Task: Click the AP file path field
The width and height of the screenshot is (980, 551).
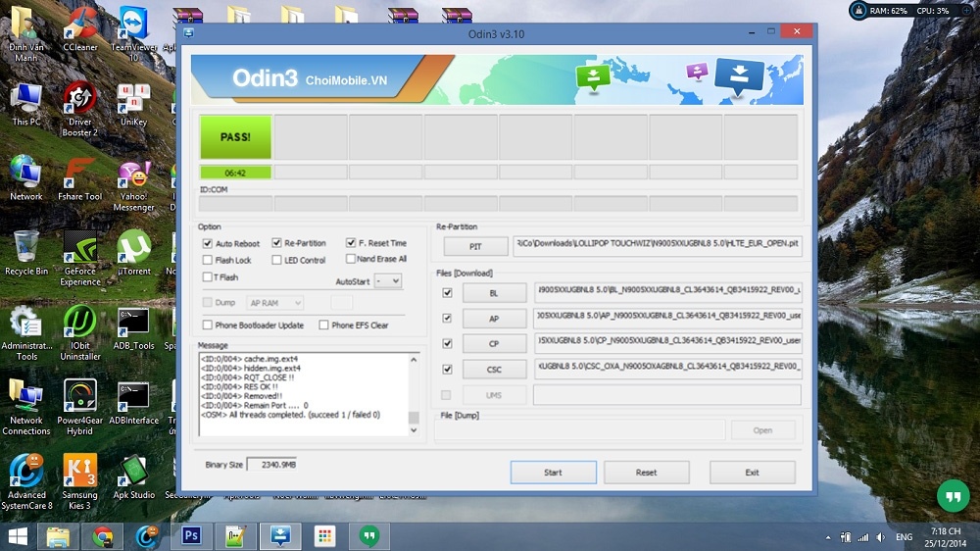Action: click(667, 319)
